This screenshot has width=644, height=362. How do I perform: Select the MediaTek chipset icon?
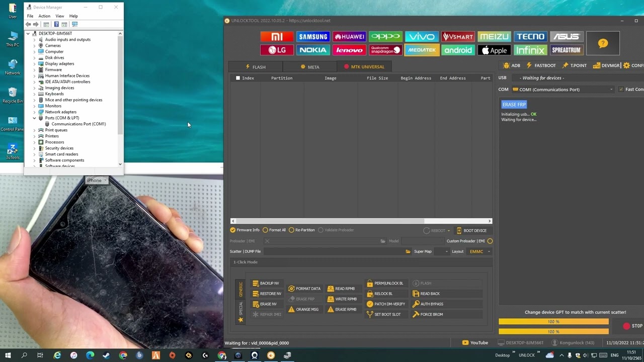[422, 50]
